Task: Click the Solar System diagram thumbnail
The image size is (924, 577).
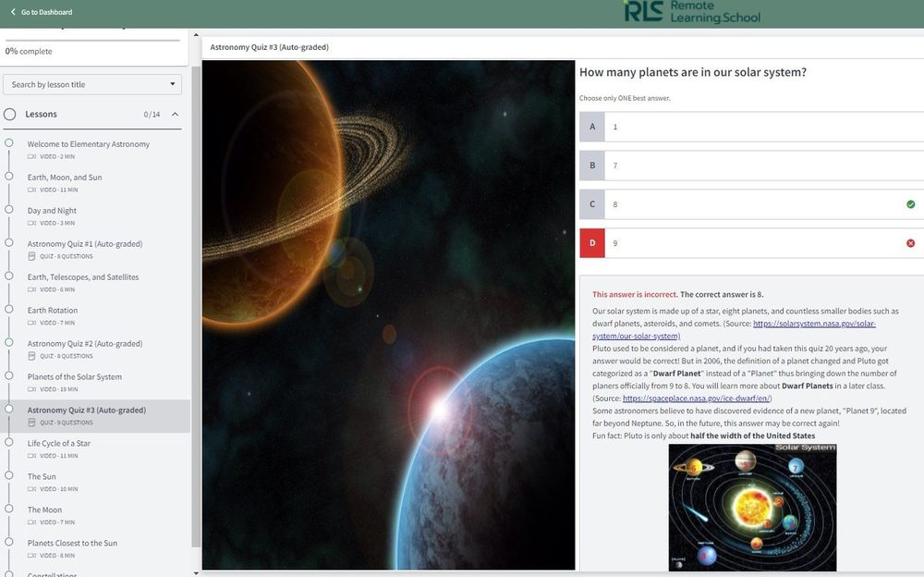Action: click(752, 508)
